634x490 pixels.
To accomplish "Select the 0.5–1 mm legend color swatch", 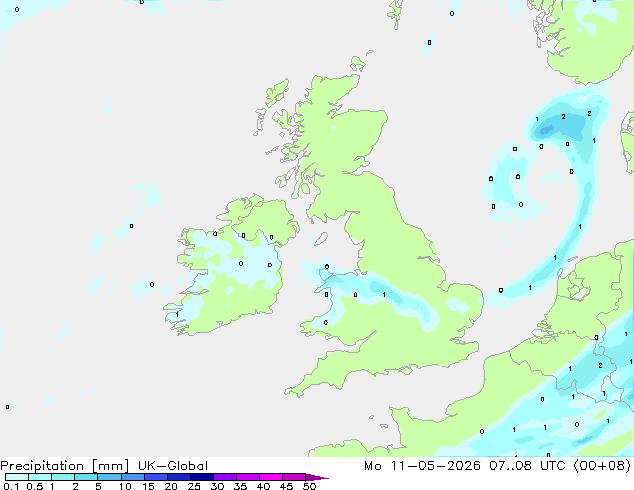I will [x=40, y=477].
